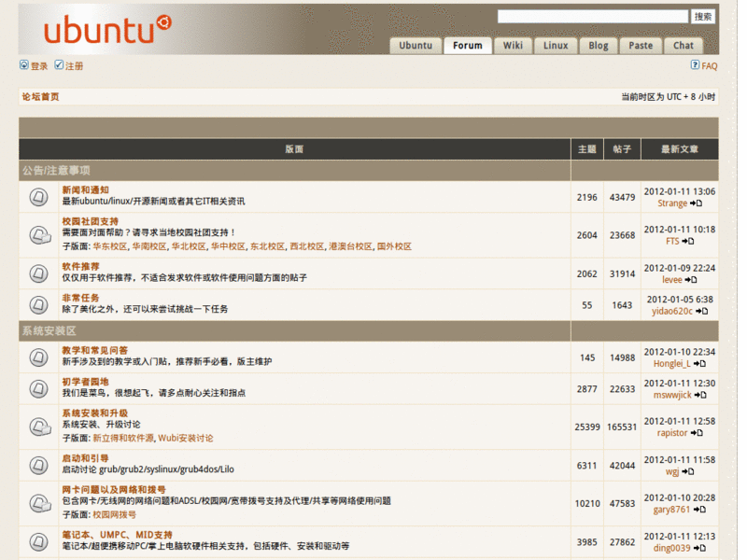Click forum status icon for 非常任务
Viewport: 747px width, 560px height.
click(38, 305)
